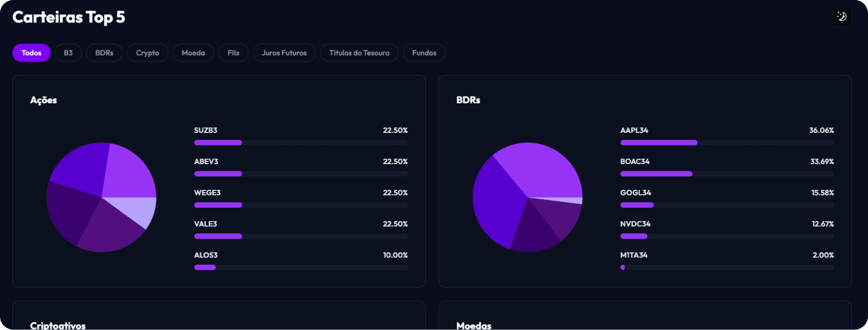
Task: Click the 12.67% value for NVDC34
Action: (x=822, y=224)
